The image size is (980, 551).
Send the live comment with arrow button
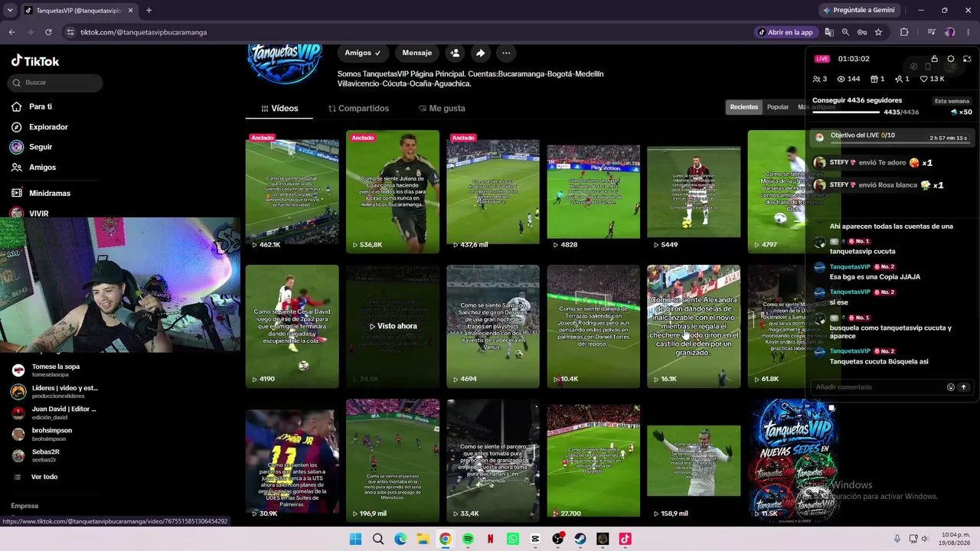pyautogui.click(x=964, y=387)
